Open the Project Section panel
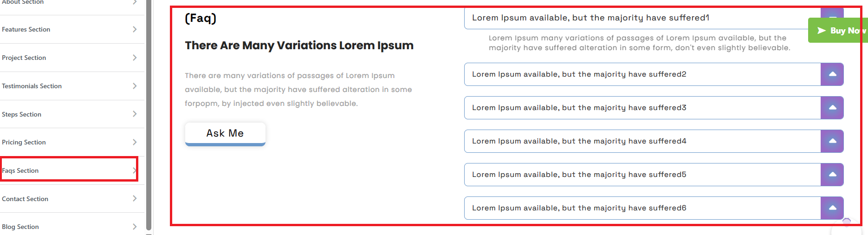 pos(24,58)
